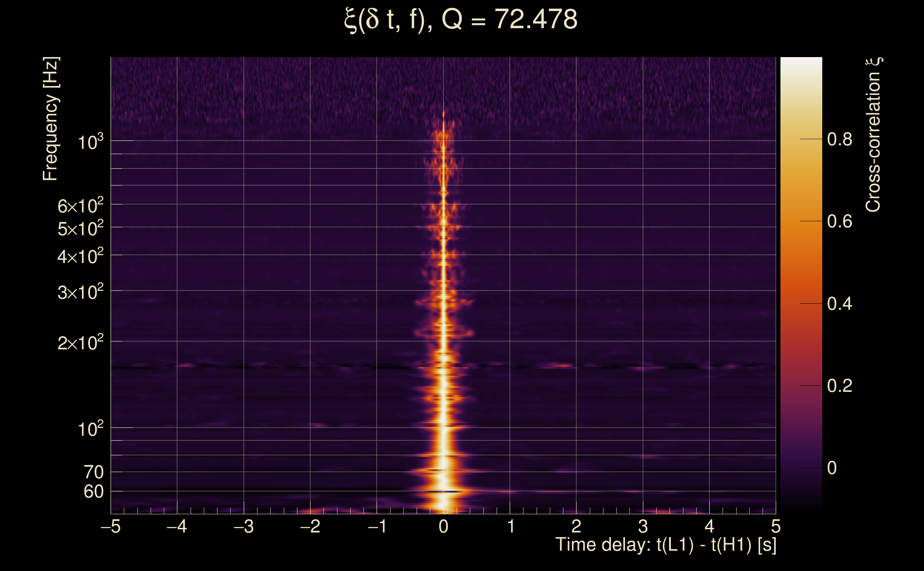Click the x-axis tick label 5
Image resolution: width=924 pixels, height=571 pixels.
pyautogui.click(x=775, y=526)
